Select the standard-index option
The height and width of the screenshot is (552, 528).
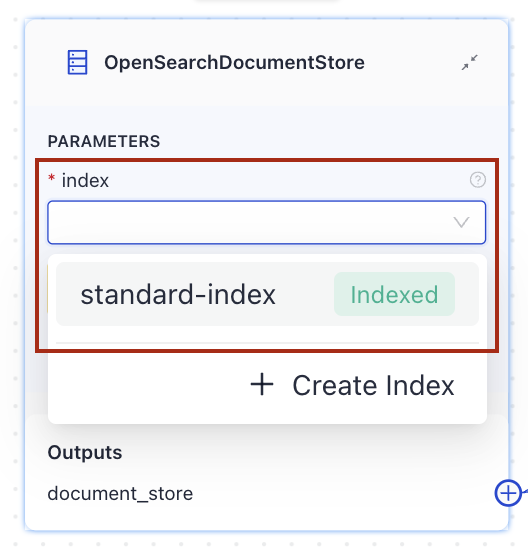268,294
